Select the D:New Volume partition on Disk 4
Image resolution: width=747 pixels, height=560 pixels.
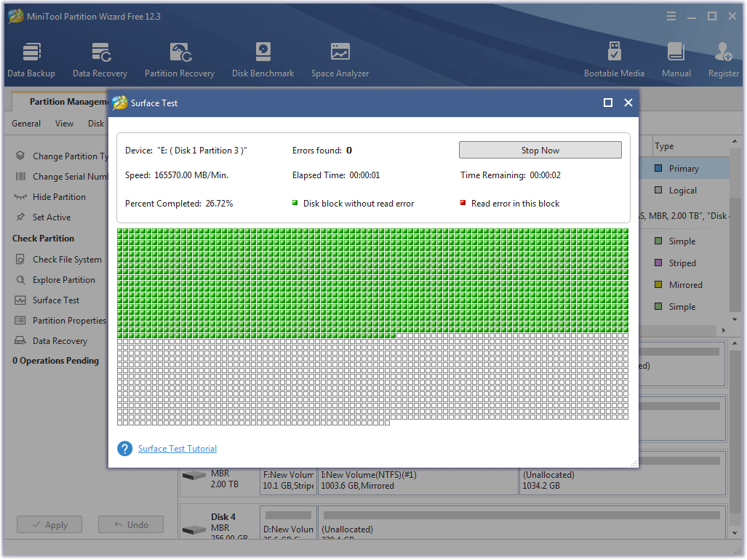288,523
